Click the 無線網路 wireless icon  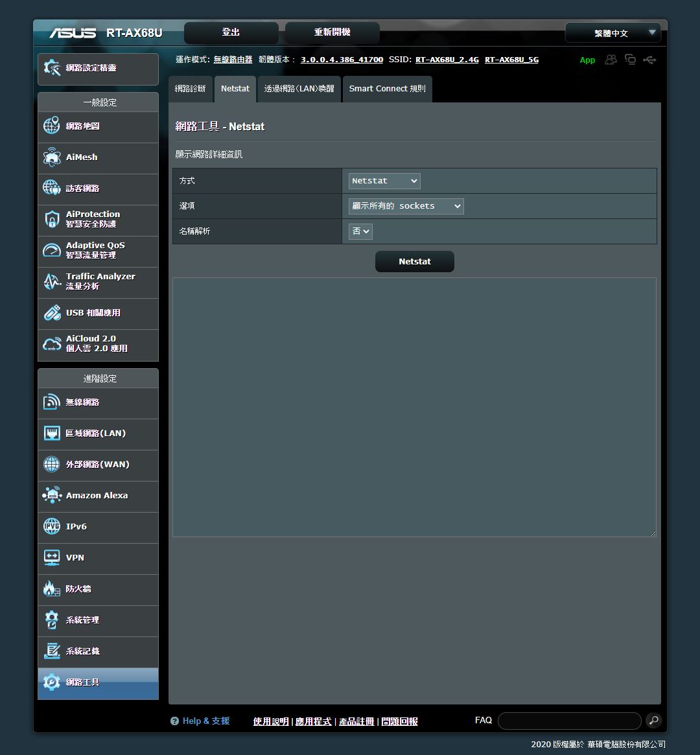[51, 402]
